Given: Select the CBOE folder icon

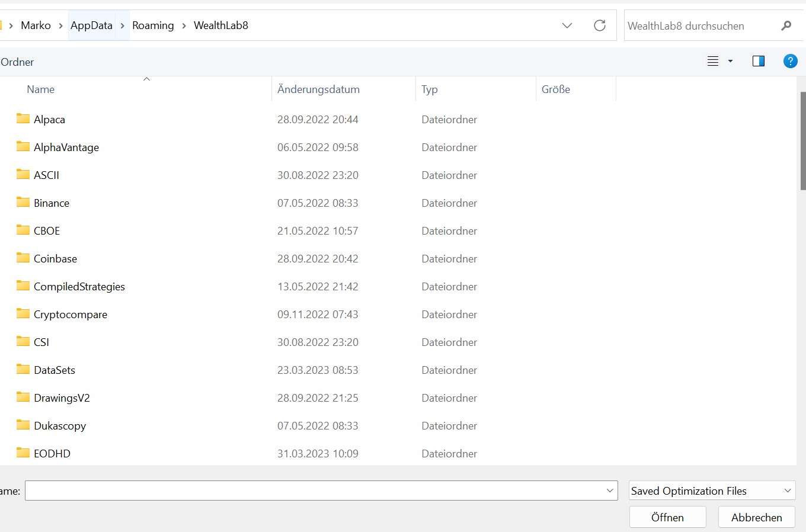Looking at the screenshot, I should coord(23,230).
